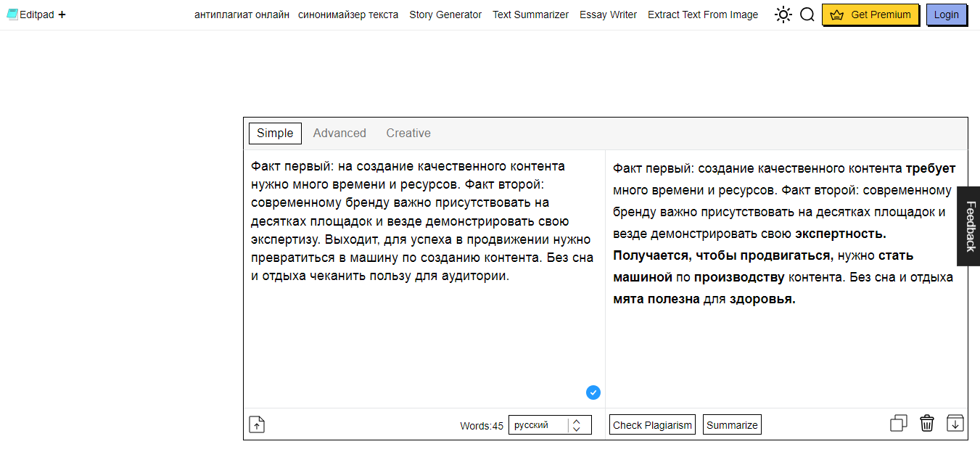
Task: Open search with the magnifier icon
Action: pos(807,14)
